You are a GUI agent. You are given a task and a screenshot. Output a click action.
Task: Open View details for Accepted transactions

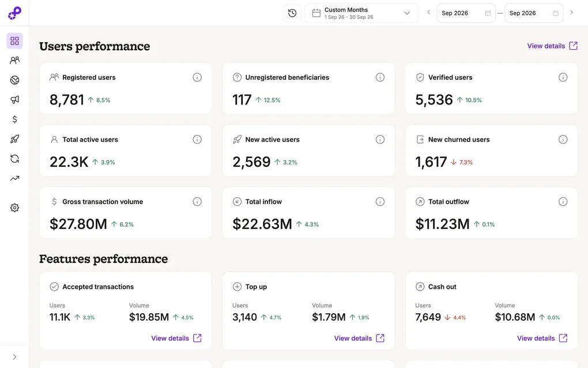(176, 338)
